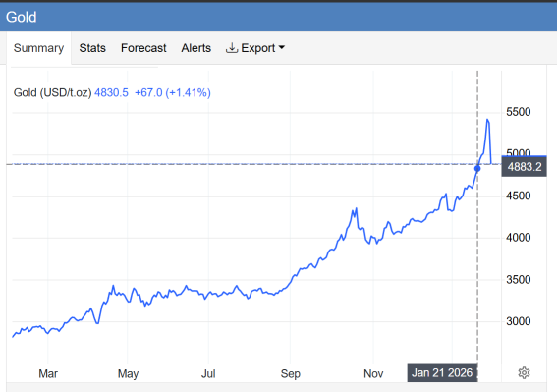
Task: Click the Mar label on the time axis
Action: click(48, 374)
